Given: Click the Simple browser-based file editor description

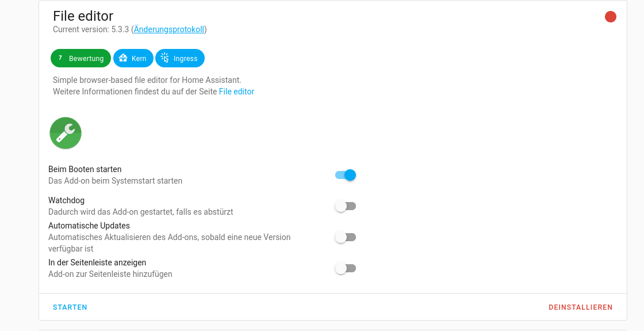Looking at the screenshot, I should [147, 80].
